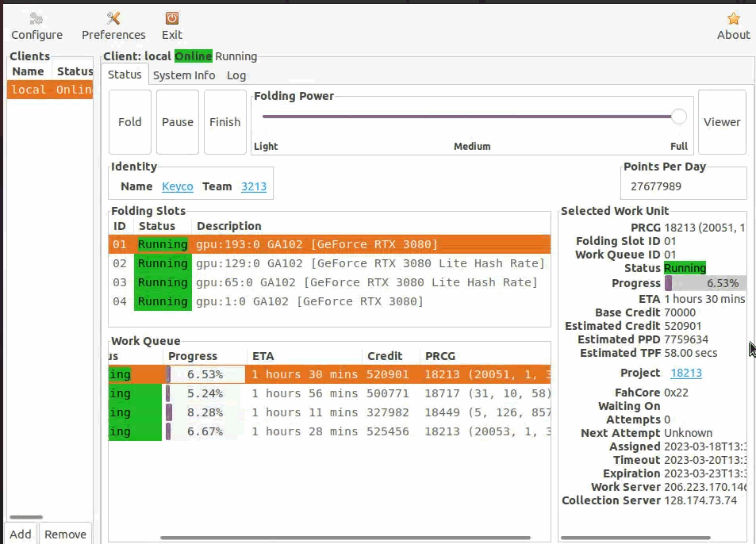The height and width of the screenshot is (544, 756).
Task: Switch to the System Info tab
Action: tap(184, 75)
